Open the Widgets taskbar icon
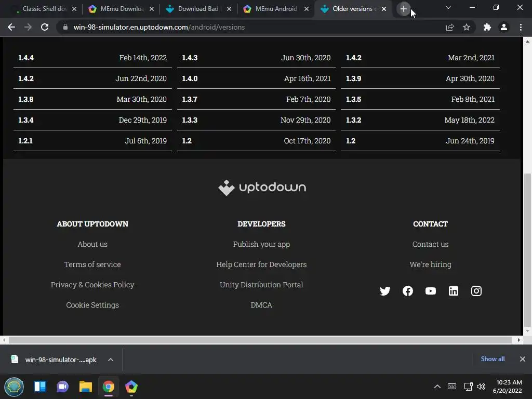The image size is (532, 399). 40,387
